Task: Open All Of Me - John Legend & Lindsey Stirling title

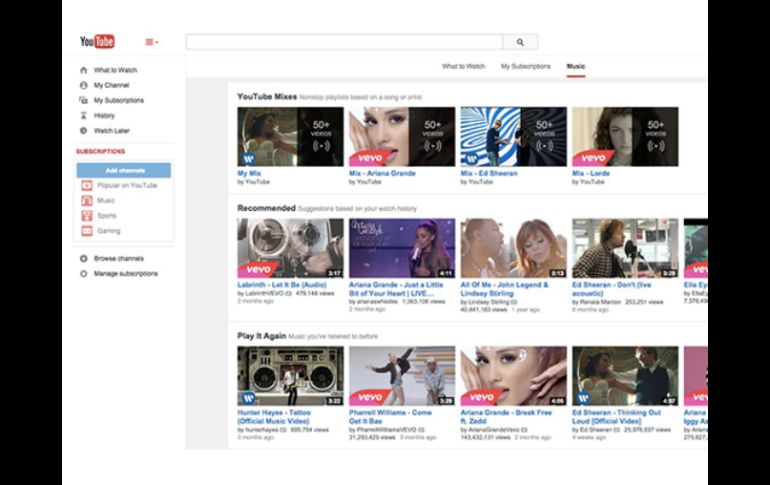Action: pos(504,289)
